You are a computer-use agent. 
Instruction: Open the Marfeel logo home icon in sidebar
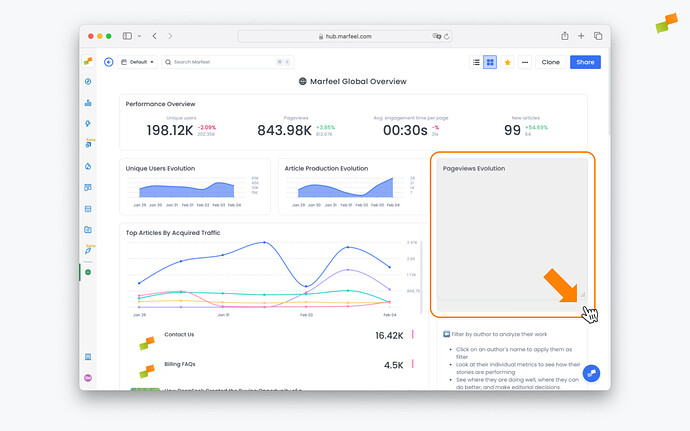tap(88, 61)
